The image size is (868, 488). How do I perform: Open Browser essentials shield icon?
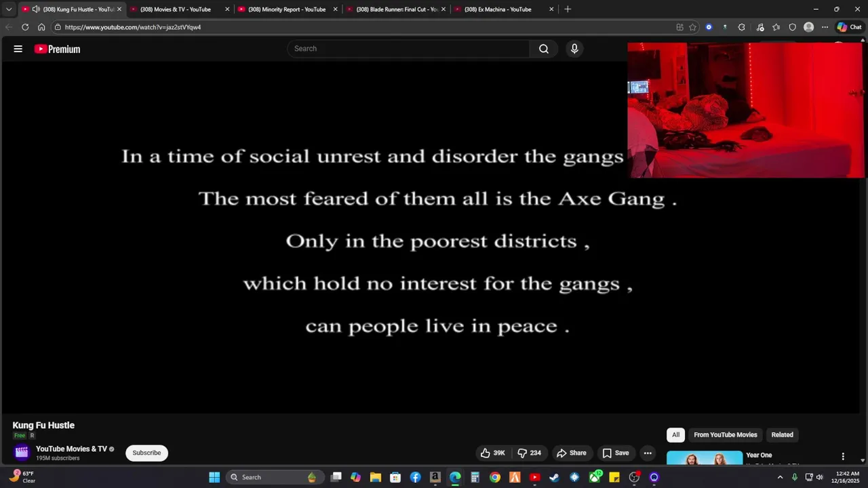pyautogui.click(x=792, y=27)
